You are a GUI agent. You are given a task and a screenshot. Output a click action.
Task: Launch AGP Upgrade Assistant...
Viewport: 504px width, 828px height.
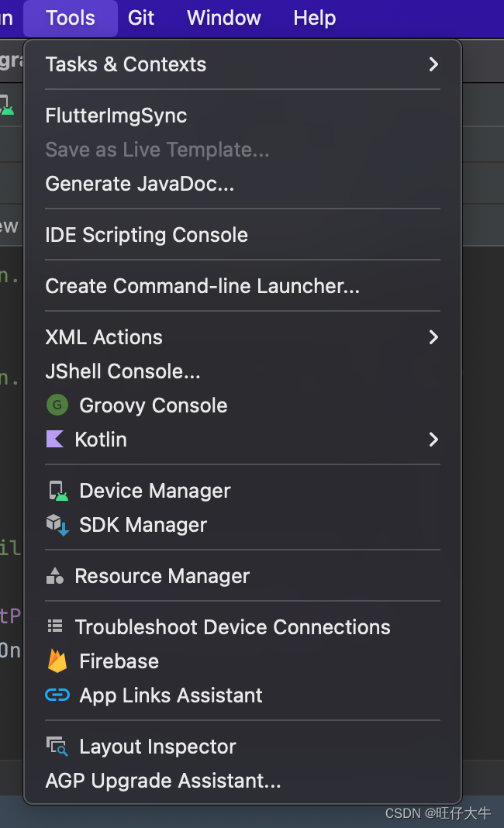(x=163, y=781)
